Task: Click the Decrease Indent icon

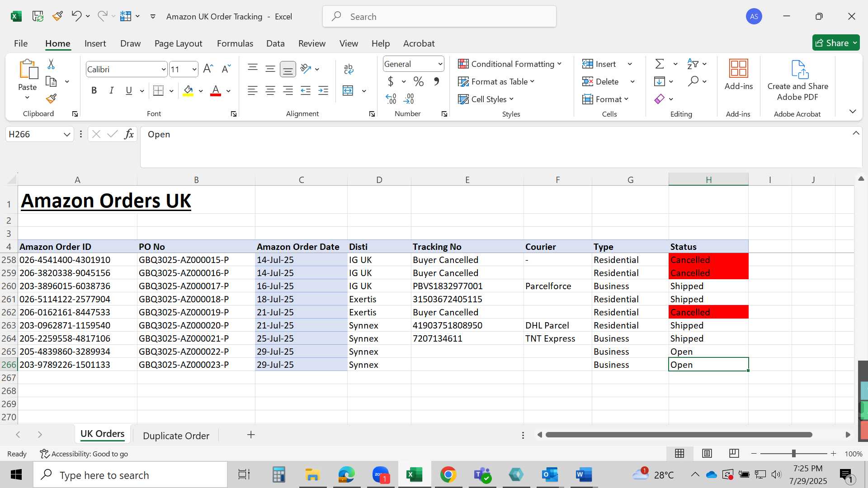Action: coord(306,91)
